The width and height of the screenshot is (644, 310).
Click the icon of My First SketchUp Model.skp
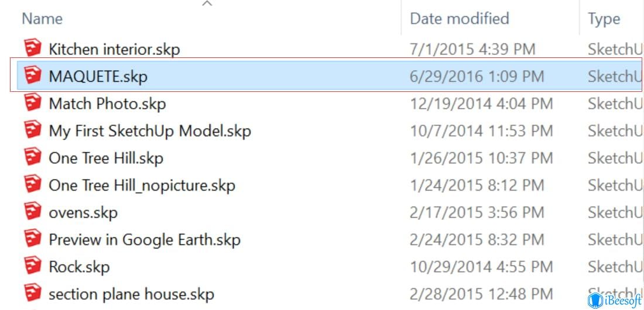click(32, 129)
